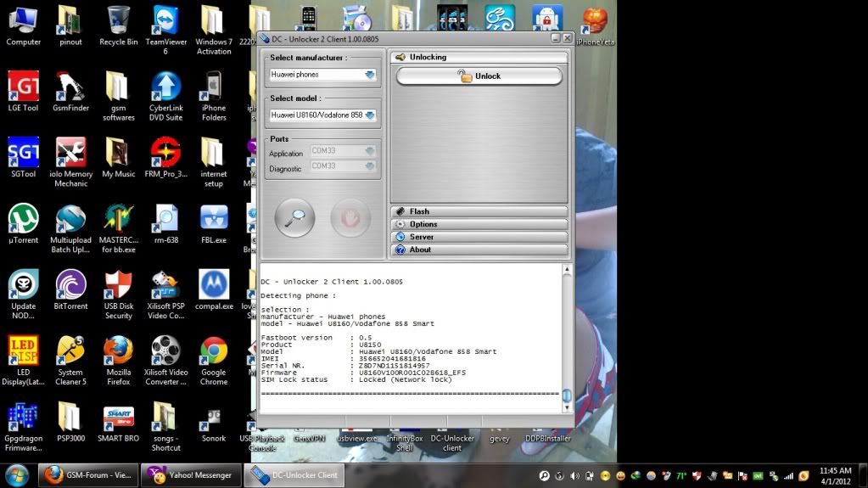Screen dimensions: 868x488
Task: Open the My Music folder icon
Action: (x=119, y=158)
